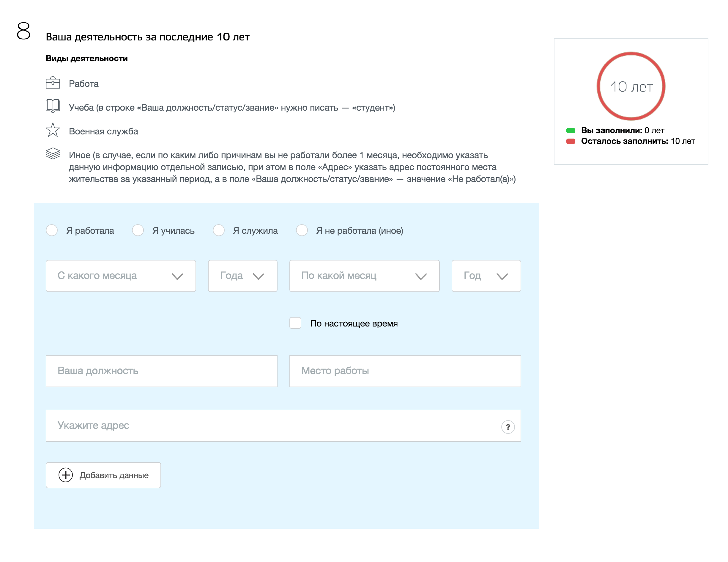Click the «Ваша деятельность за последние 10 лет» title
Image resolution: width=728 pixels, height=562 pixels.
(x=148, y=37)
